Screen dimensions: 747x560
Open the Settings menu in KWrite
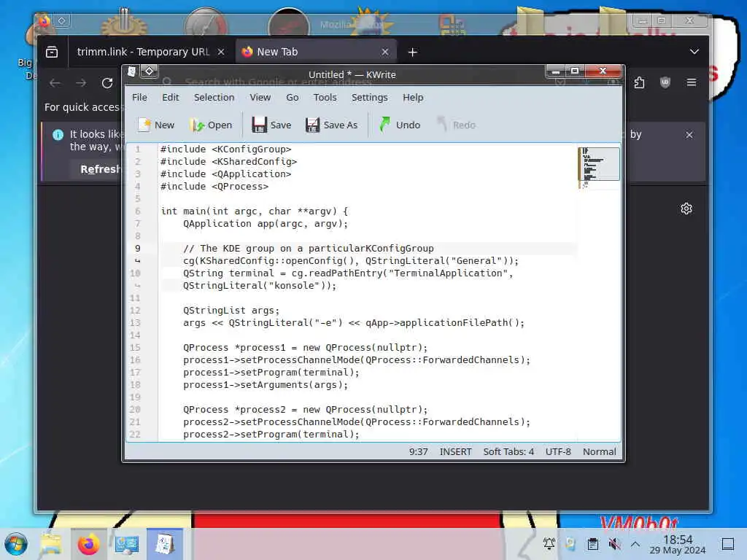(369, 97)
